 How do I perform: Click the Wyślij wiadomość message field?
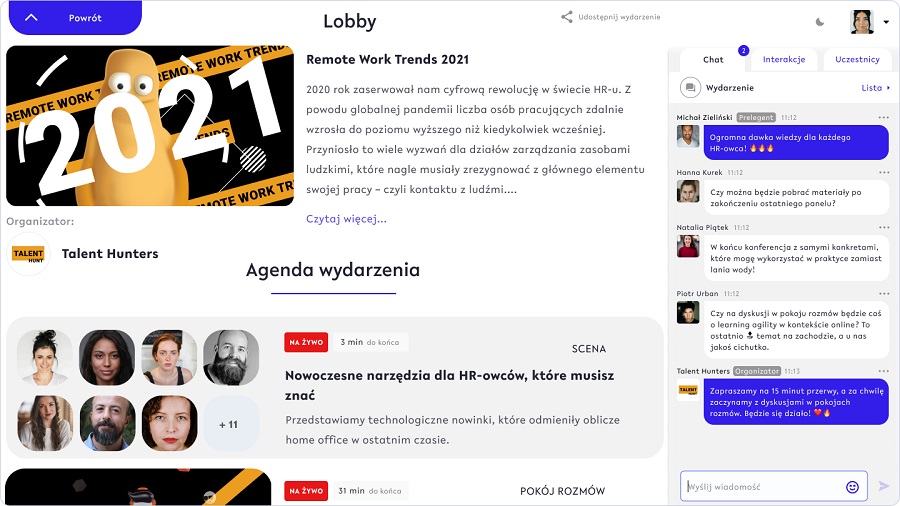coord(765,487)
